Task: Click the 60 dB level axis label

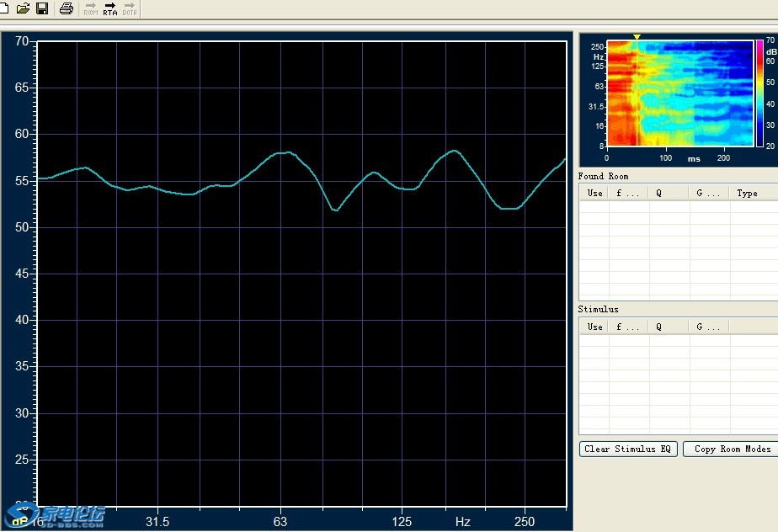Action: (x=22, y=134)
